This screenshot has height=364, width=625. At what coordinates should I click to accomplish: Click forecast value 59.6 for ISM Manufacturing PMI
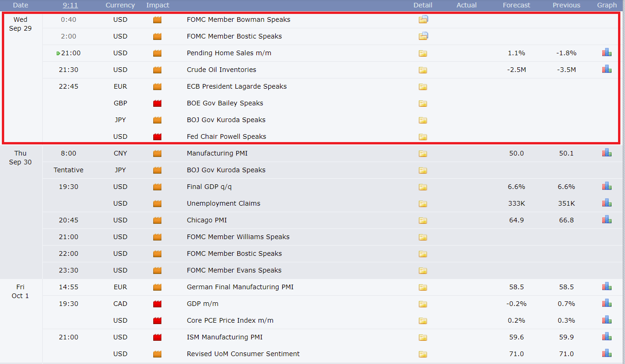[x=516, y=337]
